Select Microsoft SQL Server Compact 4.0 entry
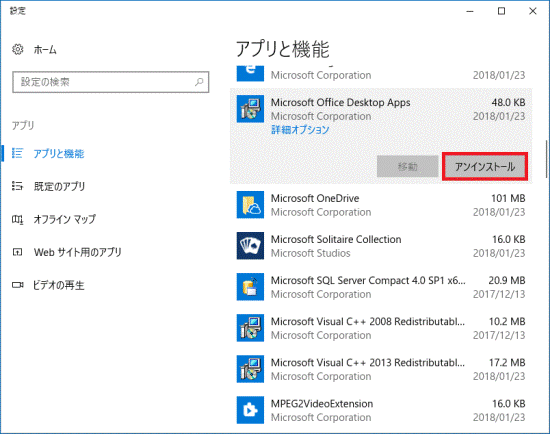This screenshot has width=550, height=434. (368, 280)
